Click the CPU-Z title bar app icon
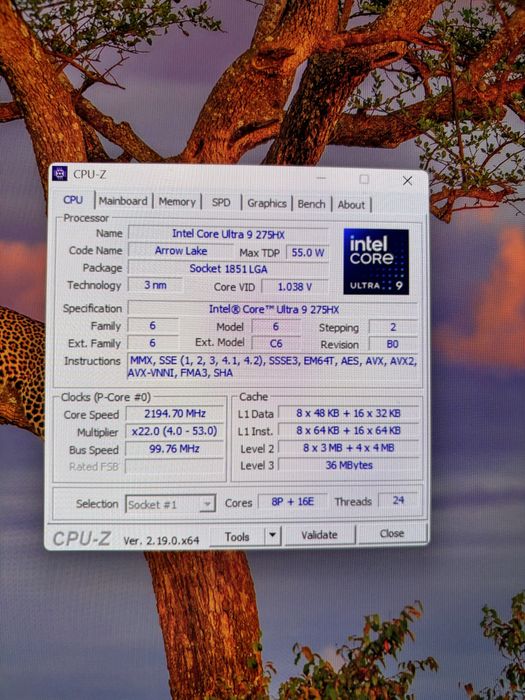 (60, 173)
